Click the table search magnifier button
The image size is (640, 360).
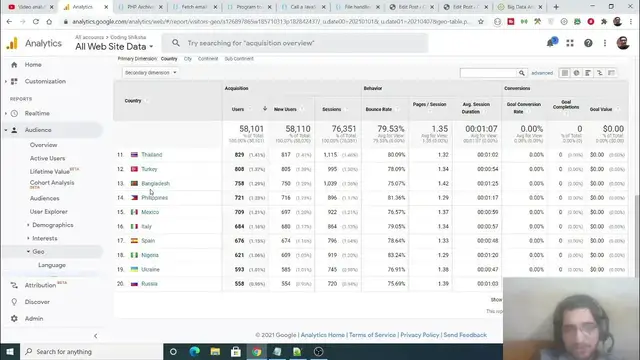click(522, 73)
